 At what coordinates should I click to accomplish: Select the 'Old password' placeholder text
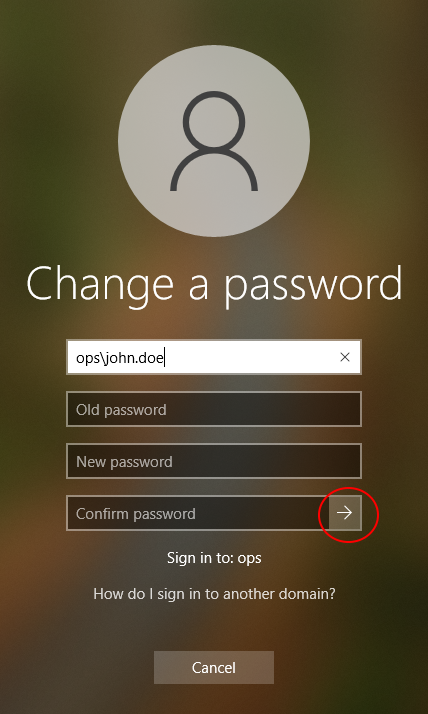click(x=121, y=410)
